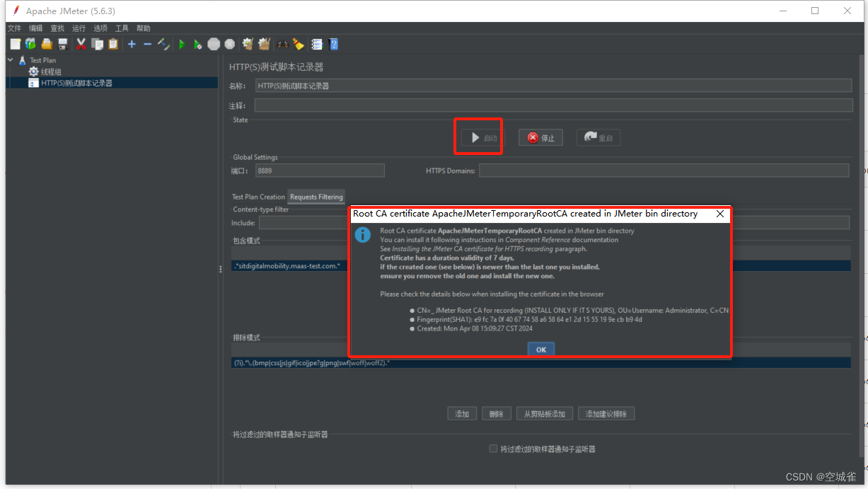868x489 pixels.
Task: Click the Cut scissors icon
Action: coord(81,44)
